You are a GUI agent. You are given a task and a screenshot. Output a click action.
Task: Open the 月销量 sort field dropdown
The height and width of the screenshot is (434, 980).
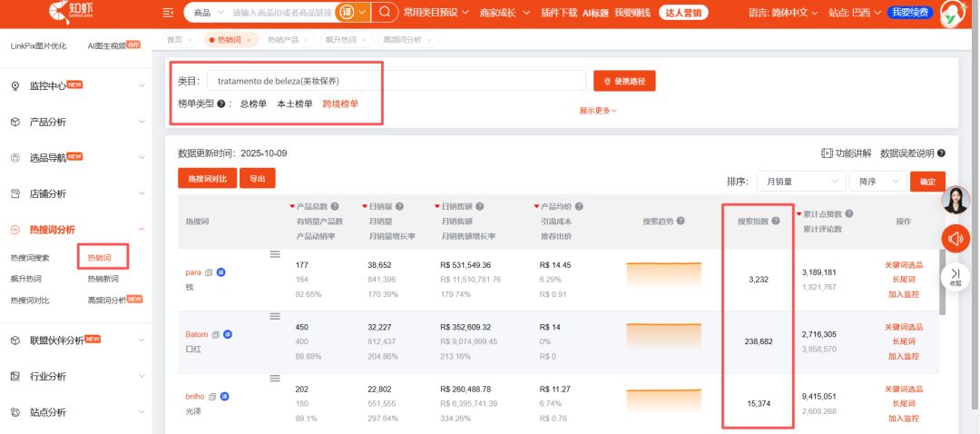[x=799, y=182]
